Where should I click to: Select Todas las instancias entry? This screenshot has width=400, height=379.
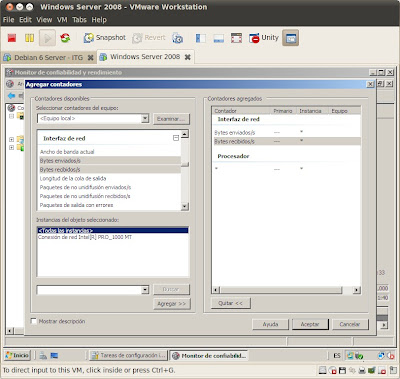(113, 230)
